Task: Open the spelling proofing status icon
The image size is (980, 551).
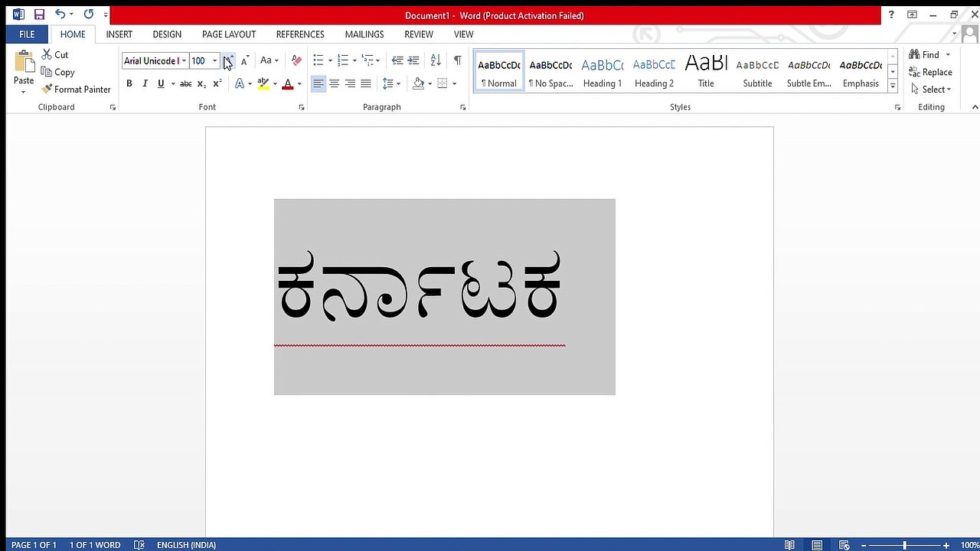Action: (139, 545)
